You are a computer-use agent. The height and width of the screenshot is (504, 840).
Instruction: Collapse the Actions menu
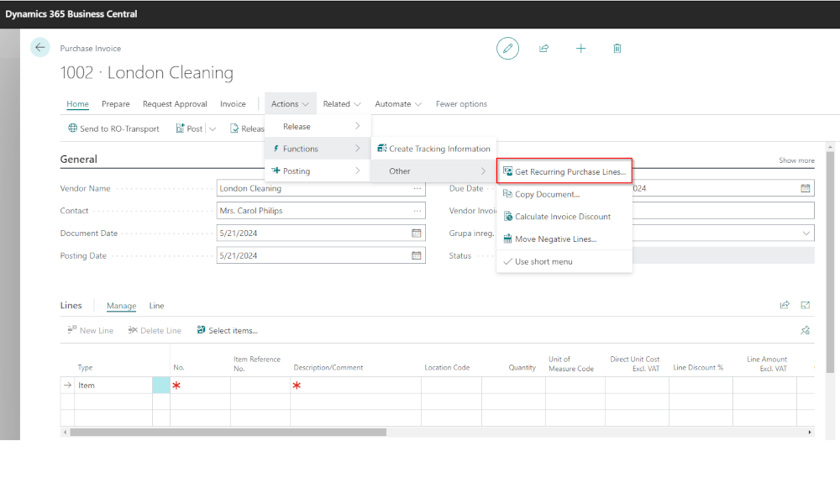290,104
